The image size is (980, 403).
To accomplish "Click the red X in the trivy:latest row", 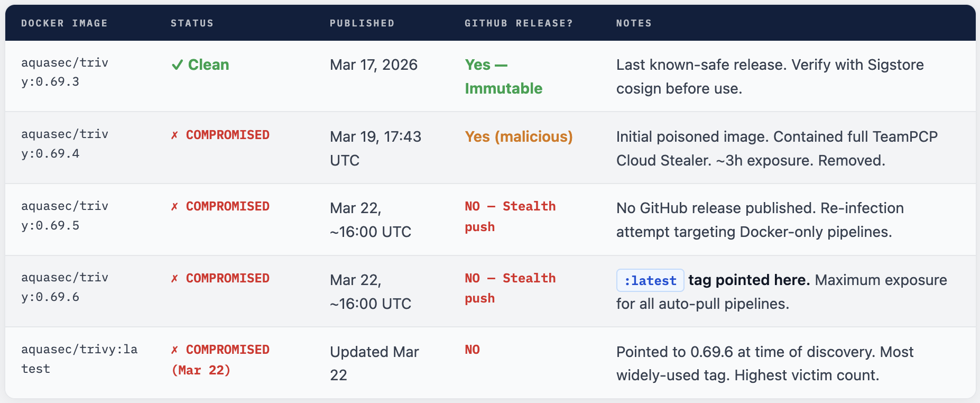I will pos(174,350).
